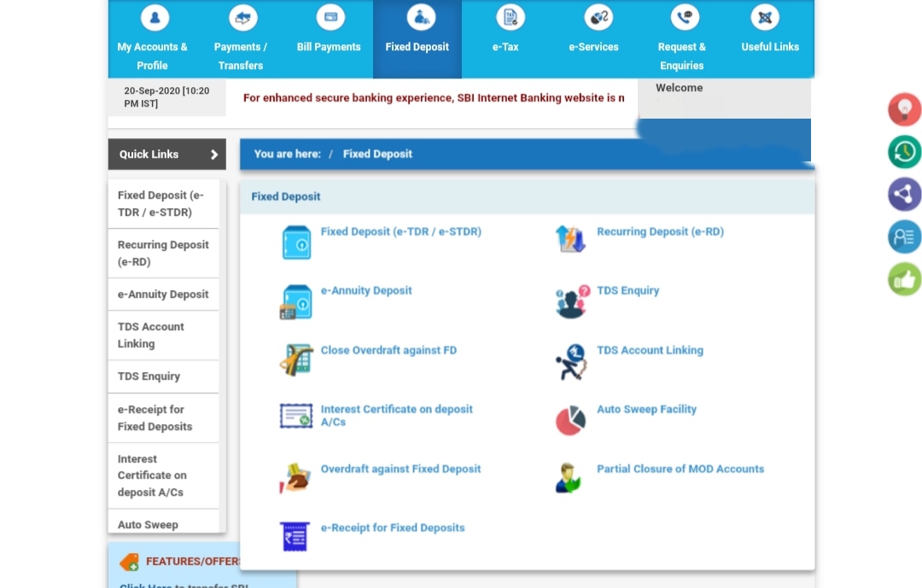The height and width of the screenshot is (588, 922).
Task: Click the green clock history side button
Action: [x=904, y=152]
